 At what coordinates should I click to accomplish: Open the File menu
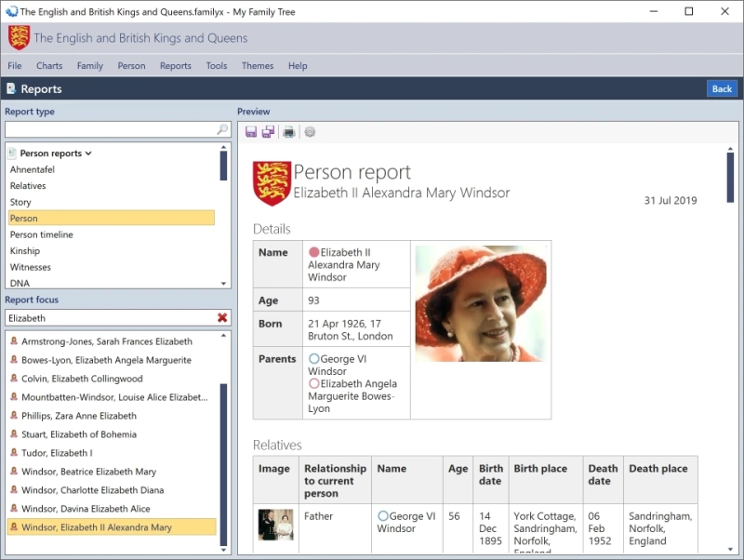pos(15,65)
